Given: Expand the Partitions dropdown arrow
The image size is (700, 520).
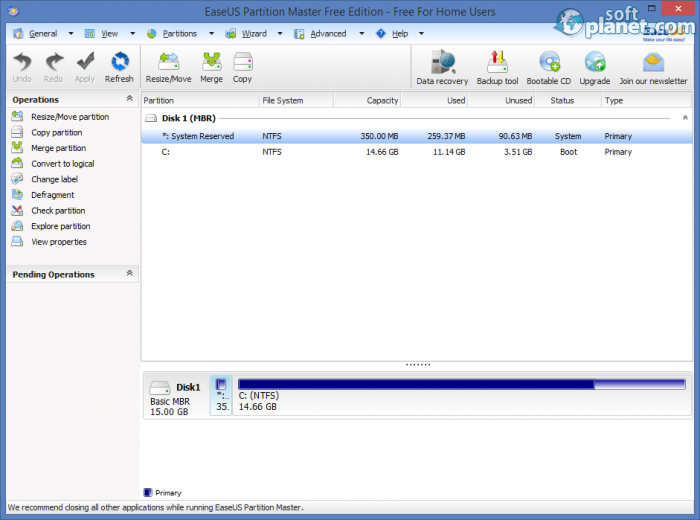Looking at the screenshot, I should [211, 33].
